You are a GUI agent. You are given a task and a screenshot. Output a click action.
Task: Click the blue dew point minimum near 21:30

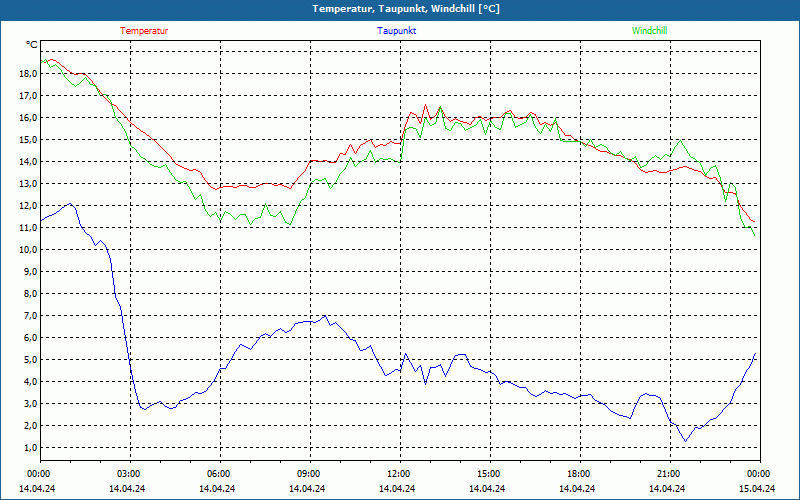click(x=685, y=441)
